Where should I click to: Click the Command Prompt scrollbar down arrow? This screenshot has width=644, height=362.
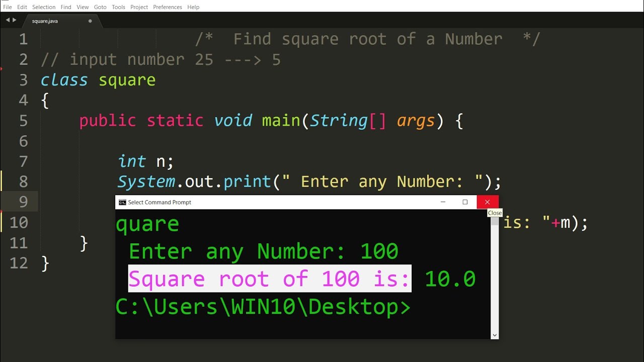pyautogui.click(x=495, y=335)
